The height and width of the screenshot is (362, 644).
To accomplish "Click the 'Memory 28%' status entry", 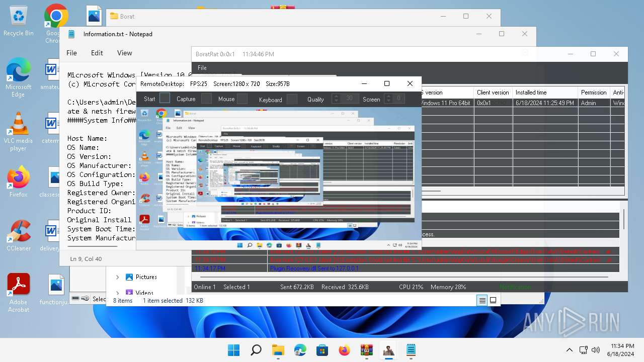I will [x=448, y=287].
